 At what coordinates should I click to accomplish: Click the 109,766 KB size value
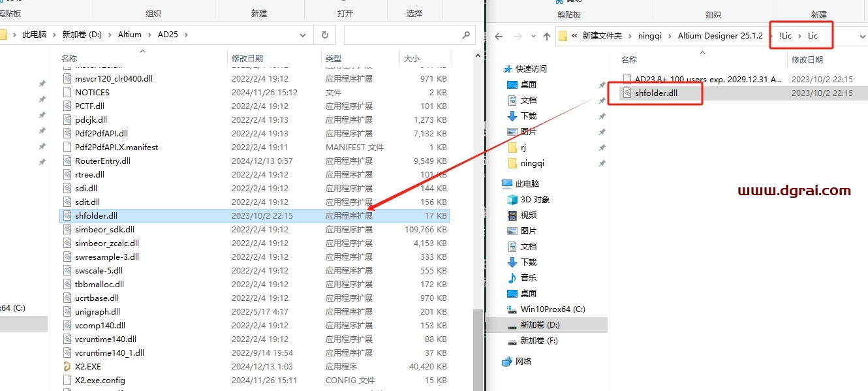pyautogui.click(x=426, y=229)
